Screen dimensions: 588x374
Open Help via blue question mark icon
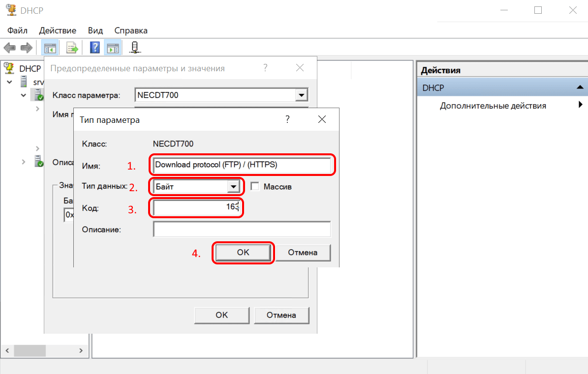pos(95,48)
